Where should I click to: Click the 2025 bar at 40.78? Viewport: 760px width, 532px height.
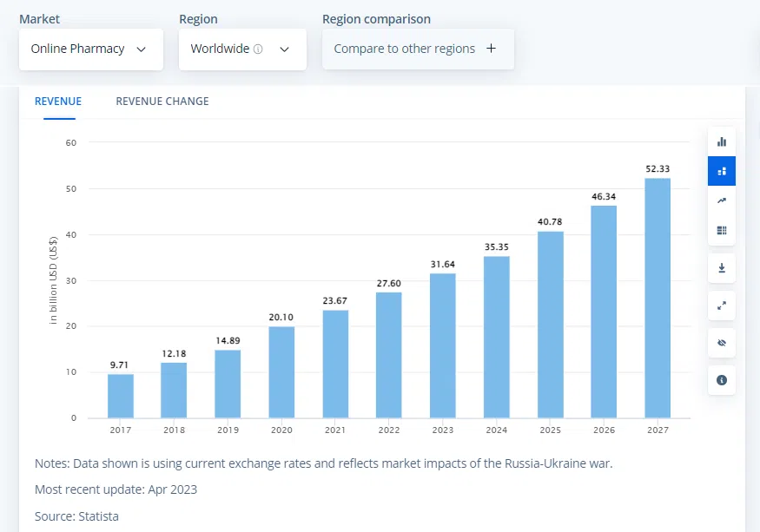(550, 325)
